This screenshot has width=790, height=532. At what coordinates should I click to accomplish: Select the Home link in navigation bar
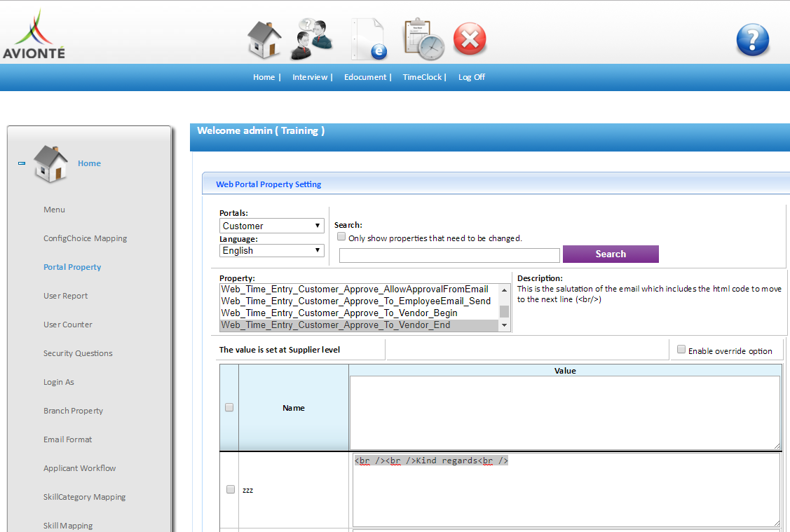pyautogui.click(x=264, y=77)
